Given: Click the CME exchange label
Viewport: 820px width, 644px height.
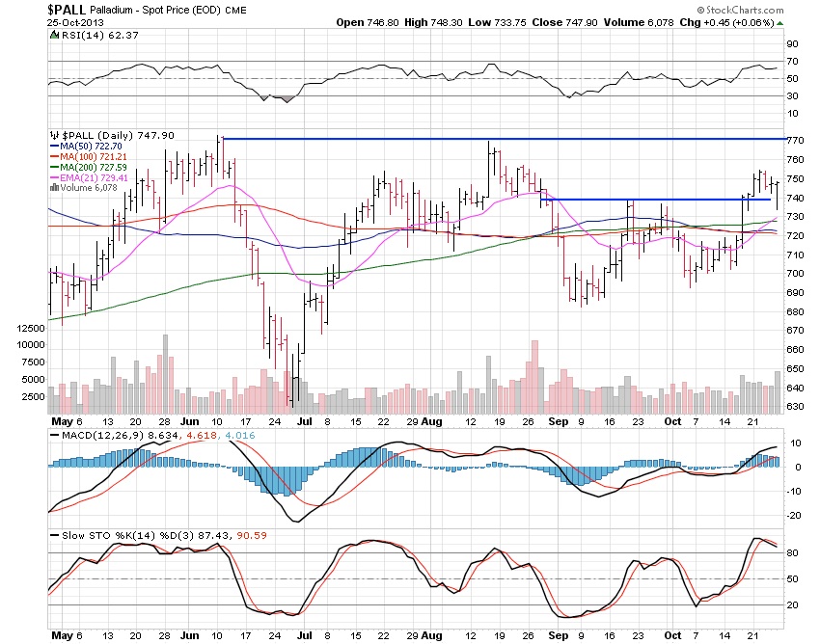Looking at the screenshot, I should [235, 11].
